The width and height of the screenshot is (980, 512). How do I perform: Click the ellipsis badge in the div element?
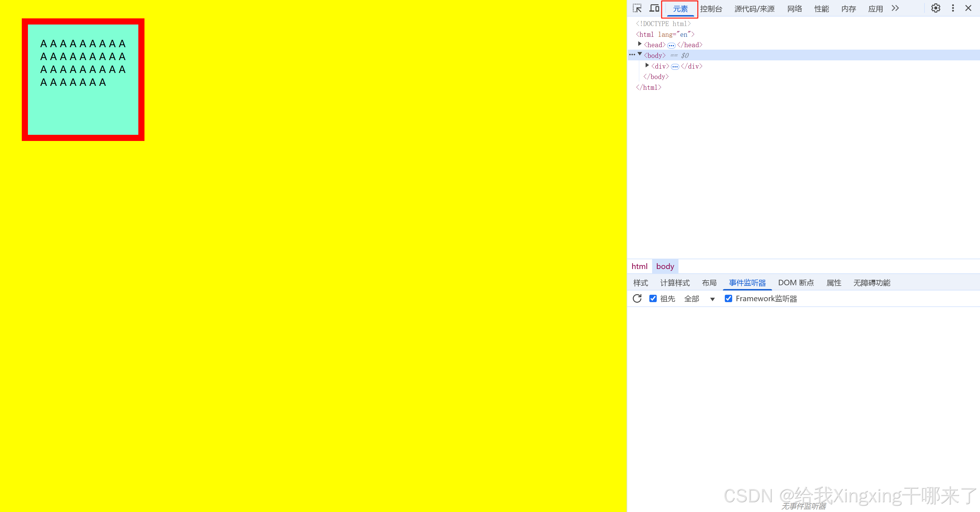pyautogui.click(x=675, y=66)
